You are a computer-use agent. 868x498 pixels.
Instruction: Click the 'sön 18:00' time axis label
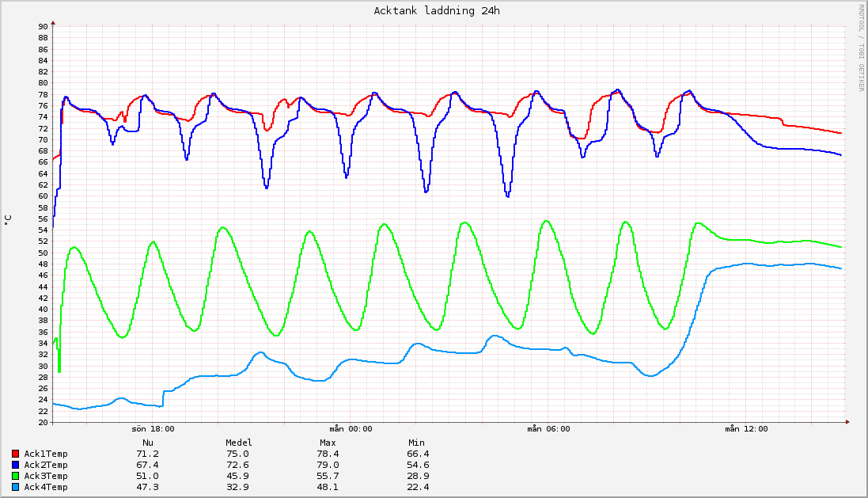(153, 428)
